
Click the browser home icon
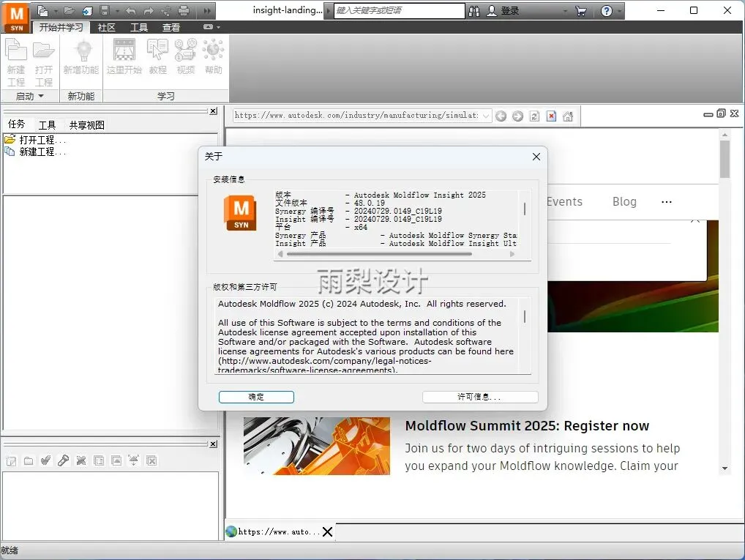[x=568, y=116]
